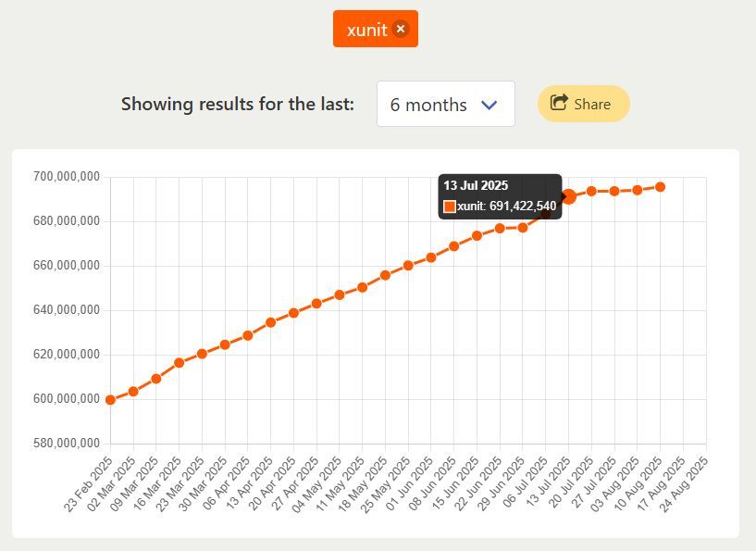This screenshot has width=756, height=551.
Task: Select the 29 Jun 2025 data point
Action: pyautogui.click(x=523, y=228)
